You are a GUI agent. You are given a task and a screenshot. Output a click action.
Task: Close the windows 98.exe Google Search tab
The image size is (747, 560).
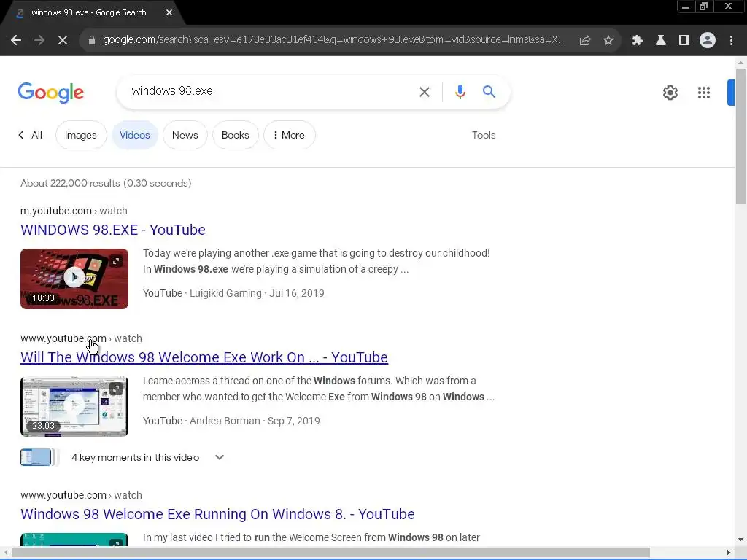point(169,12)
